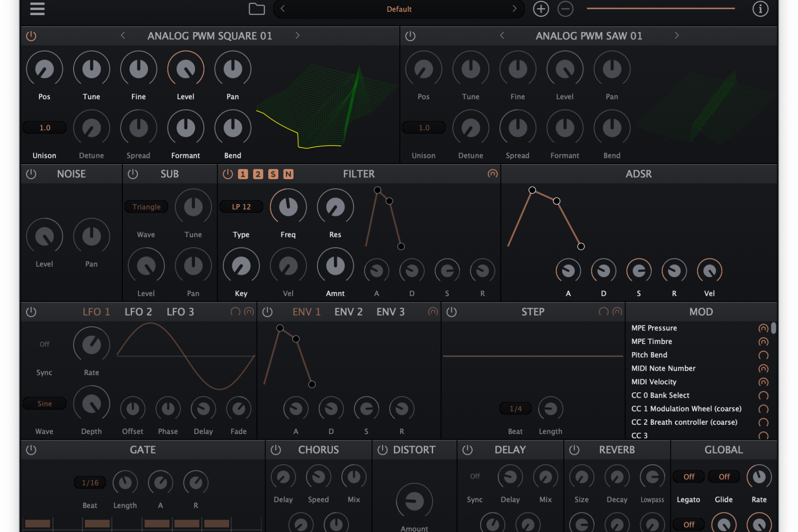Select filter routing button 1

pos(243,174)
